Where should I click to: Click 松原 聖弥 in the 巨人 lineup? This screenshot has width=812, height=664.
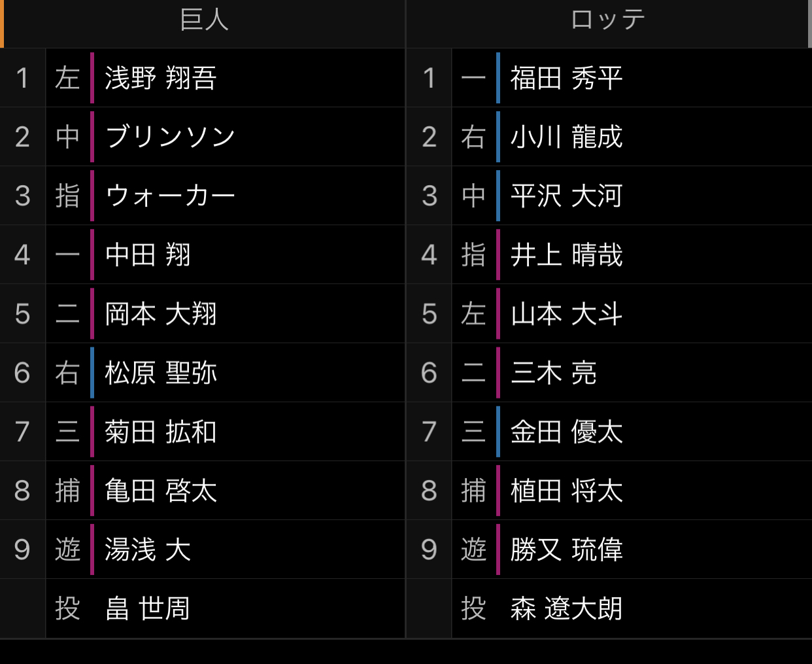coord(161,373)
